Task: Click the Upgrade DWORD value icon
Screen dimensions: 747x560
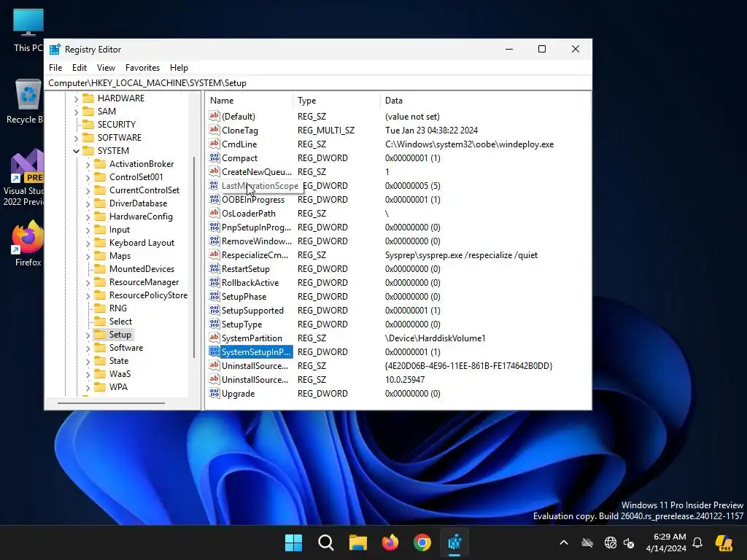Action: [x=214, y=393]
